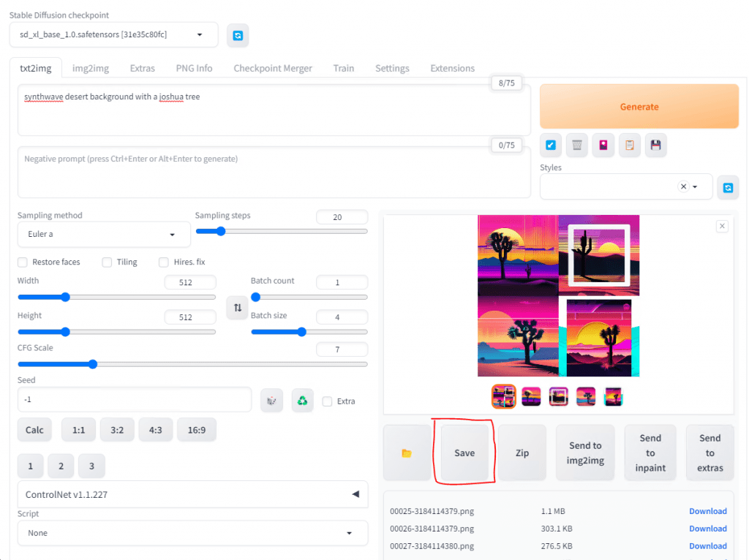
Task: Click Send to img2img
Action: tap(585, 453)
